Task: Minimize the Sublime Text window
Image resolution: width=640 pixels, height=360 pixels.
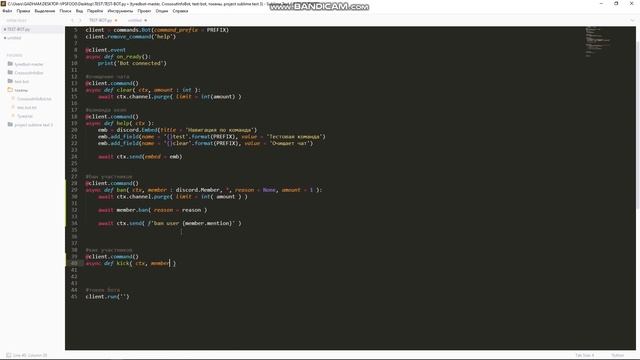Action: pyautogui.click(x=601, y=4)
